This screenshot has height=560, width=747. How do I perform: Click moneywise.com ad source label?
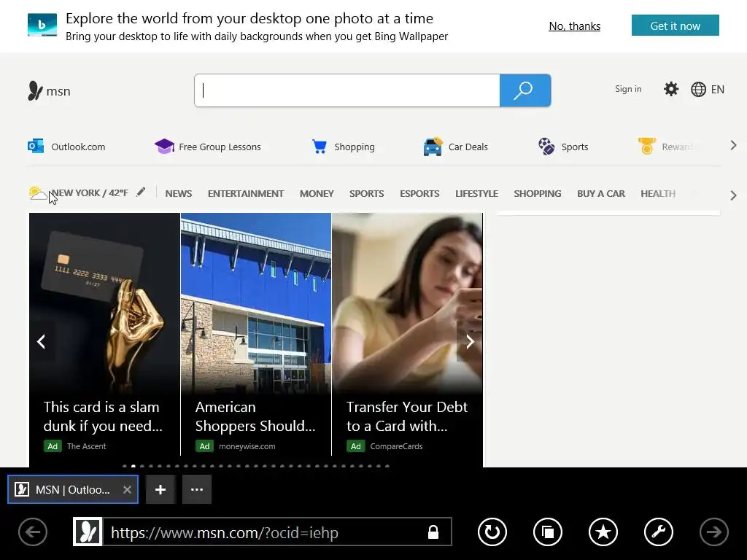coord(247,446)
